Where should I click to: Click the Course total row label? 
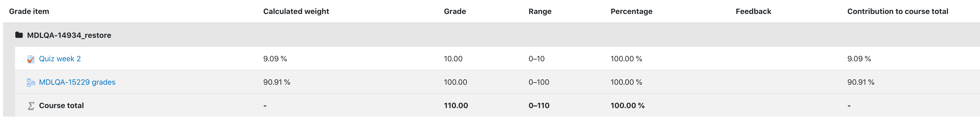click(61, 105)
